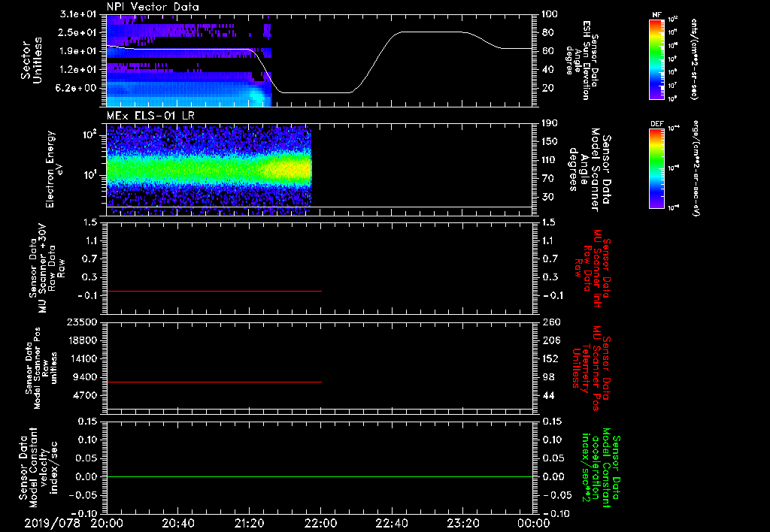Click the '4700' scanner position tick label

[86, 395]
